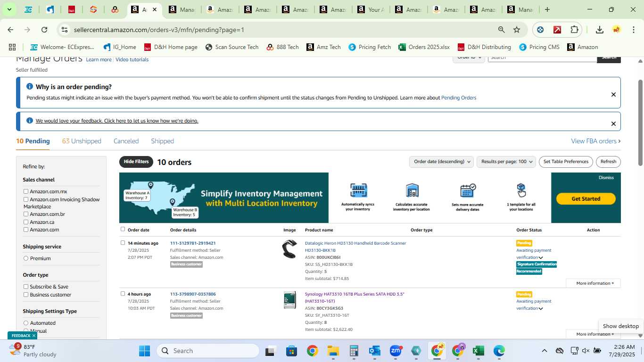The width and height of the screenshot is (644, 362).
Task: Expand Awaiting payment verification on Synology order
Action: click(x=541, y=309)
